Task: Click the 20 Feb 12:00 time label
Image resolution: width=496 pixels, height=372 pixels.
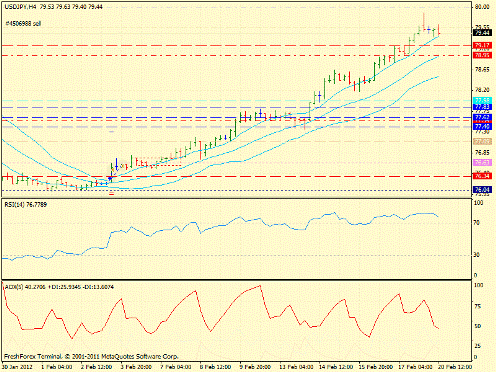Action: 455,367
